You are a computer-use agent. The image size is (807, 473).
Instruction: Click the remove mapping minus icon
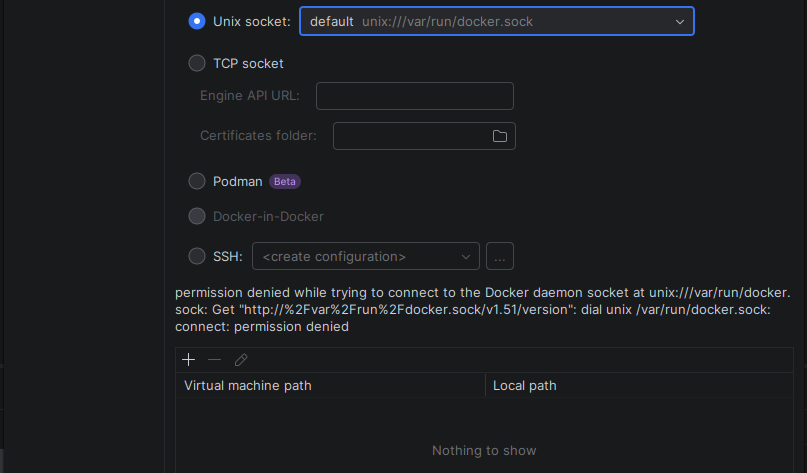[214, 360]
